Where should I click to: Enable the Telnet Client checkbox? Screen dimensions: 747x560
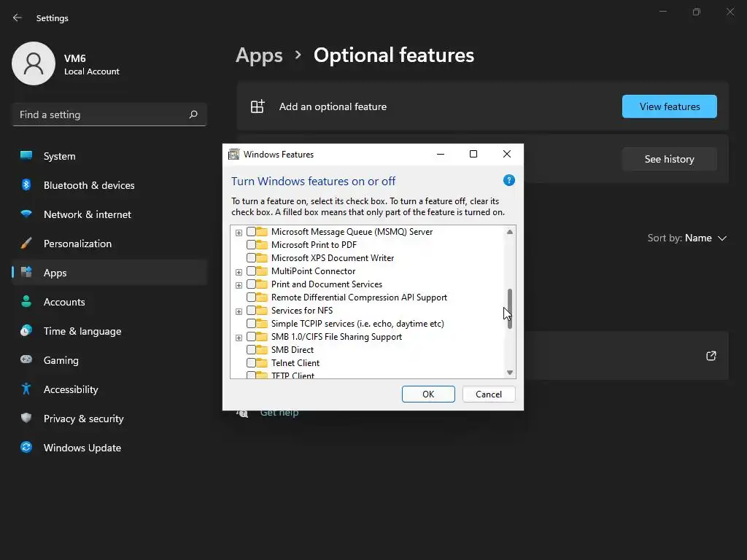251,363
